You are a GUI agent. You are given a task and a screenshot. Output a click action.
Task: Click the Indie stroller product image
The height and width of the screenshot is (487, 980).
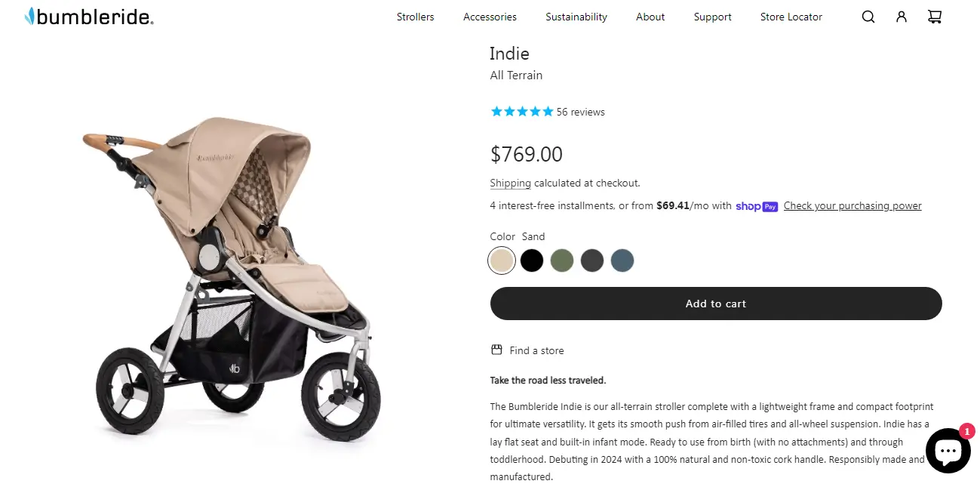coord(234,279)
